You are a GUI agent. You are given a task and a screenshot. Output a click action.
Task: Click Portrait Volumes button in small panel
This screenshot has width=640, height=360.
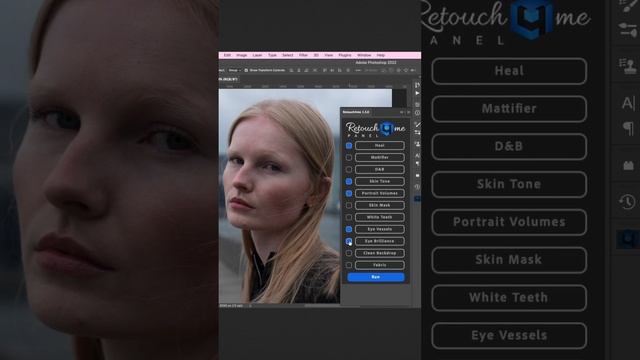click(x=380, y=193)
